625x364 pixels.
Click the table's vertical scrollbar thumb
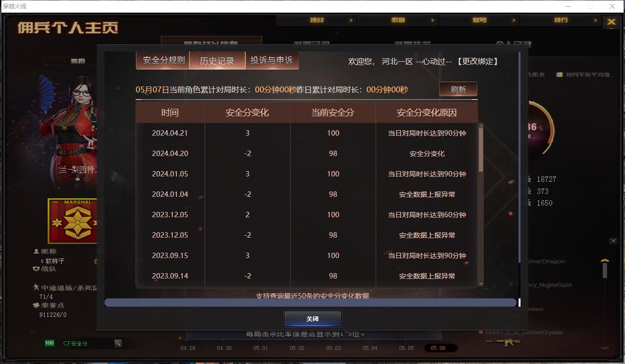(x=481, y=150)
